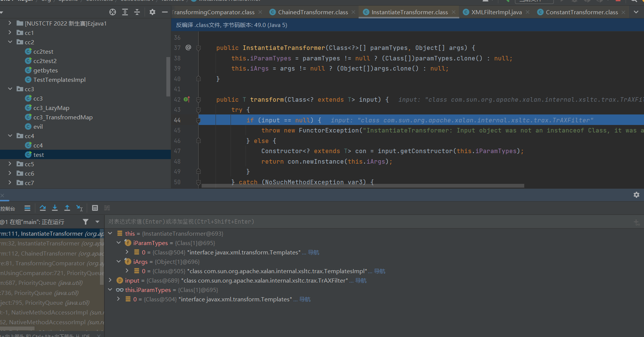Image resolution: width=644 pixels, height=337 pixels.
Task: Click the Trace Current Stream Chain icon
Action: 107,208
